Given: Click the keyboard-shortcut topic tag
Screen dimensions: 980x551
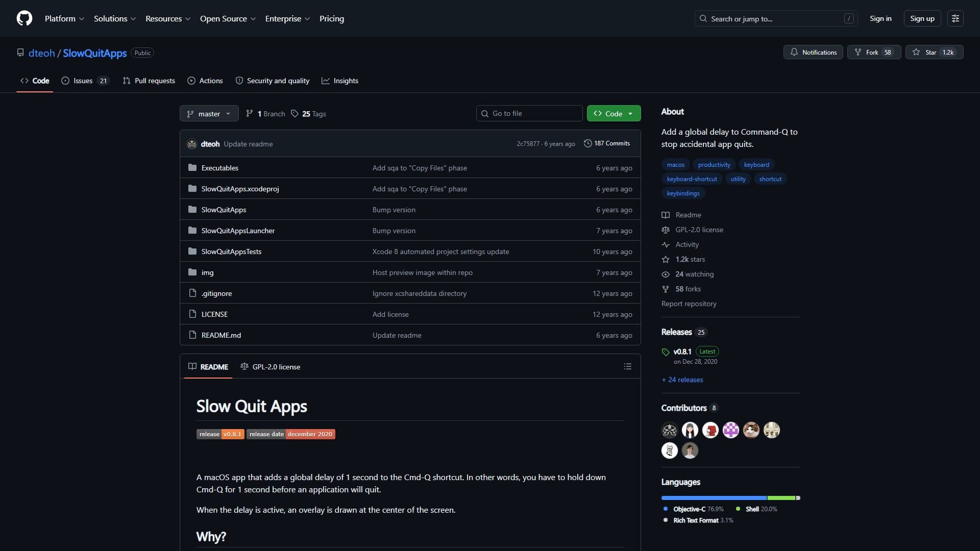Looking at the screenshot, I should tap(692, 179).
